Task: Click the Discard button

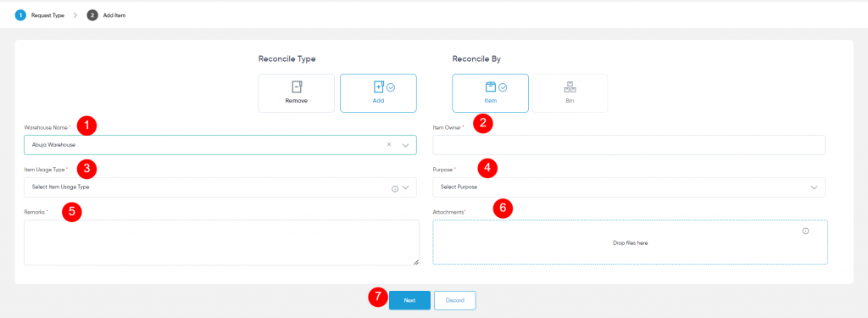Action: click(x=454, y=300)
